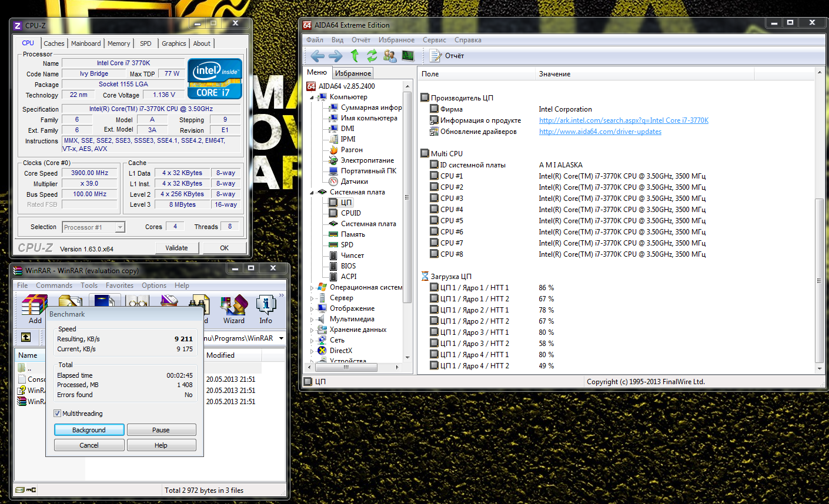Launch WinRAR Wizard toolbar icon
This screenshot has height=504, width=829.
234,310
